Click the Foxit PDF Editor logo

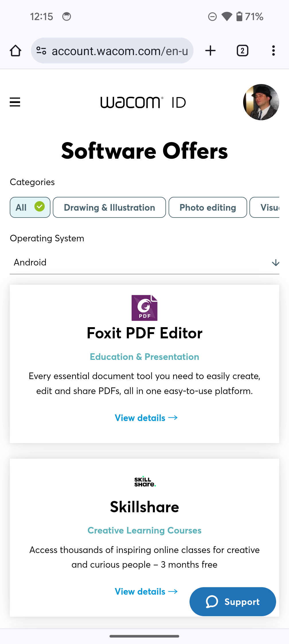144,308
